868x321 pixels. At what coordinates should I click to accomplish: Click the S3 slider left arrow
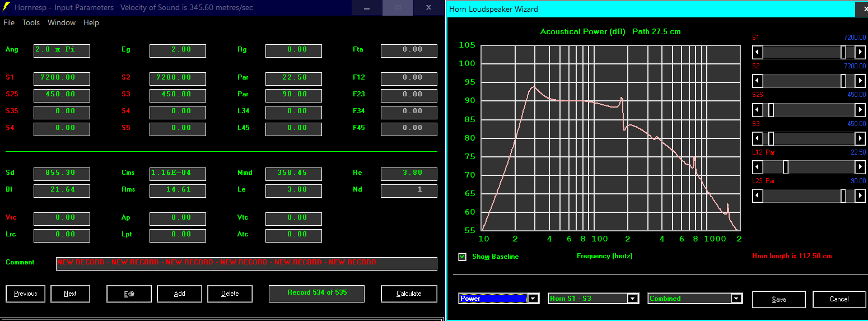tap(757, 138)
